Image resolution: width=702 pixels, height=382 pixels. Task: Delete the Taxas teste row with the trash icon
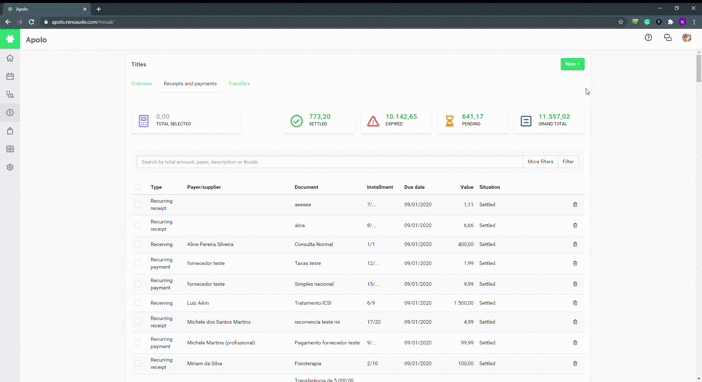(x=575, y=263)
